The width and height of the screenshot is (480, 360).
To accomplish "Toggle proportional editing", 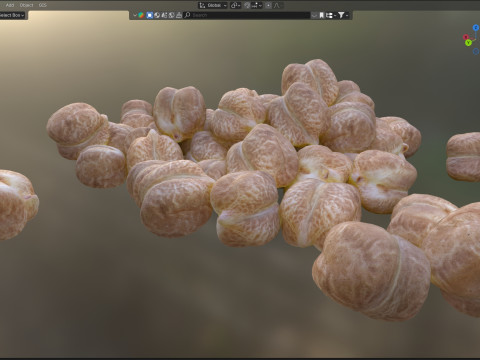I will 268,5.
